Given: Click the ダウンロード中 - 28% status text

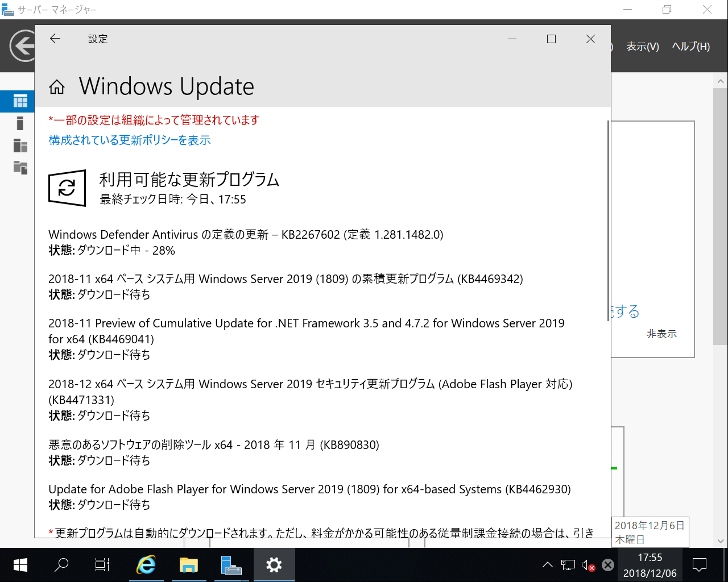Looking at the screenshot, I should (x=126, y=250).
